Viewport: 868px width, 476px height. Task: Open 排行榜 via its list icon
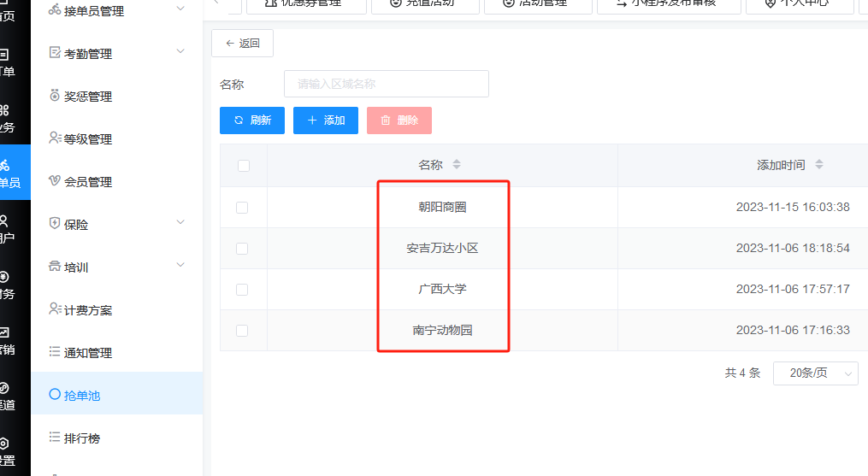point(54,438)
